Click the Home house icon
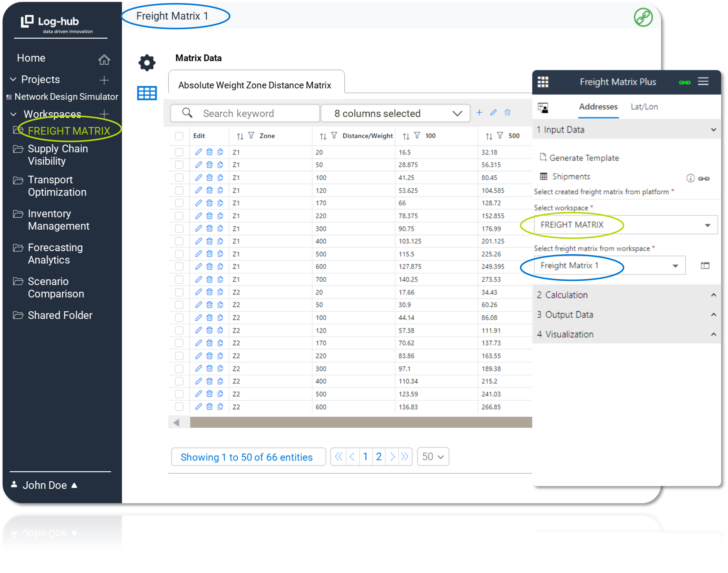Viewport: 728px width, 573px height. point(104,59)
